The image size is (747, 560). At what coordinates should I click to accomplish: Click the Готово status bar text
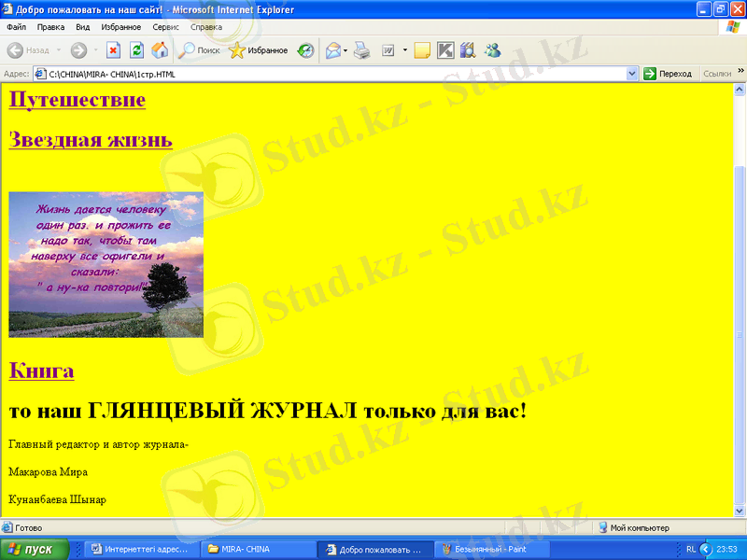pos(29,527)
